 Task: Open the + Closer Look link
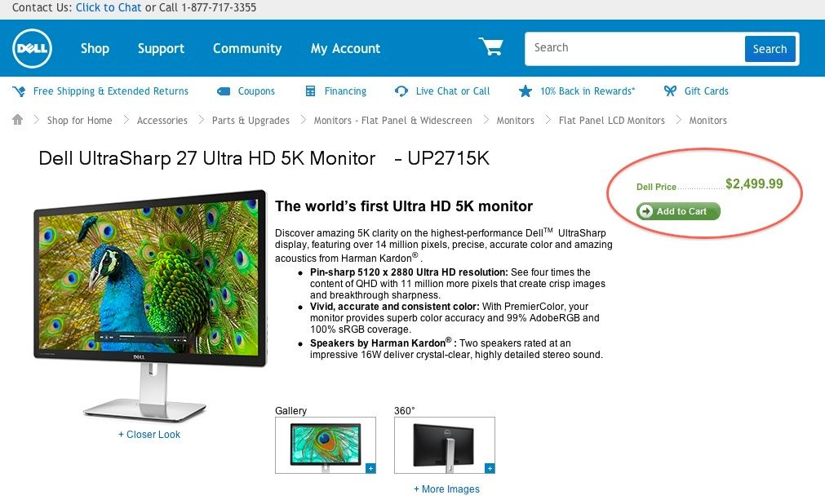149,435
